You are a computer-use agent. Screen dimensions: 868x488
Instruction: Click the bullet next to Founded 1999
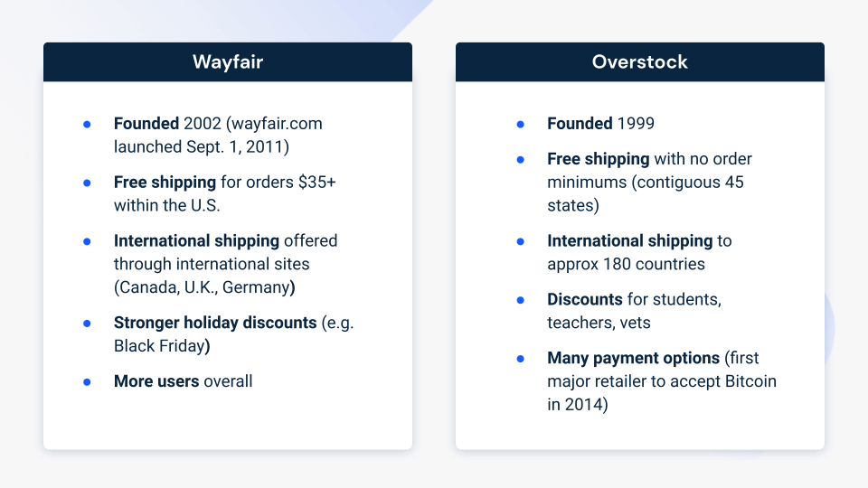[x=521, y=125]
